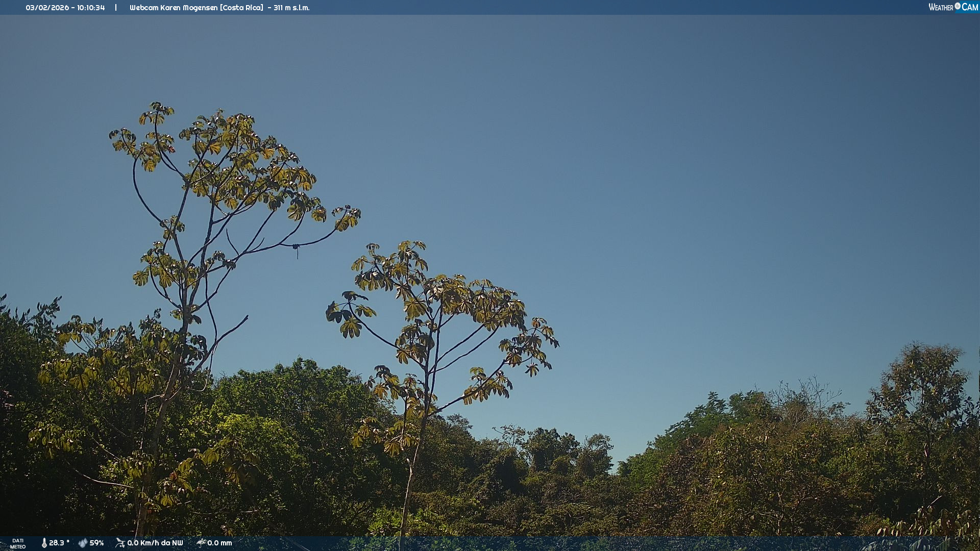
Task: Click the DATI METEO label
Action: click(18, 543)
